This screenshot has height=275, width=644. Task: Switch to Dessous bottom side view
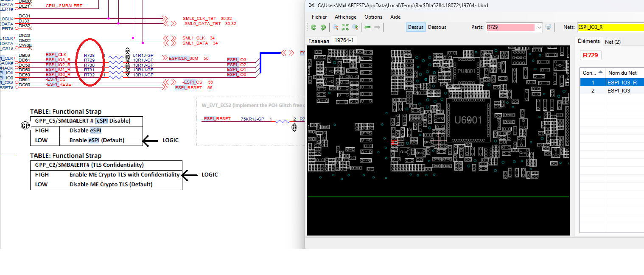pos(437,27)
